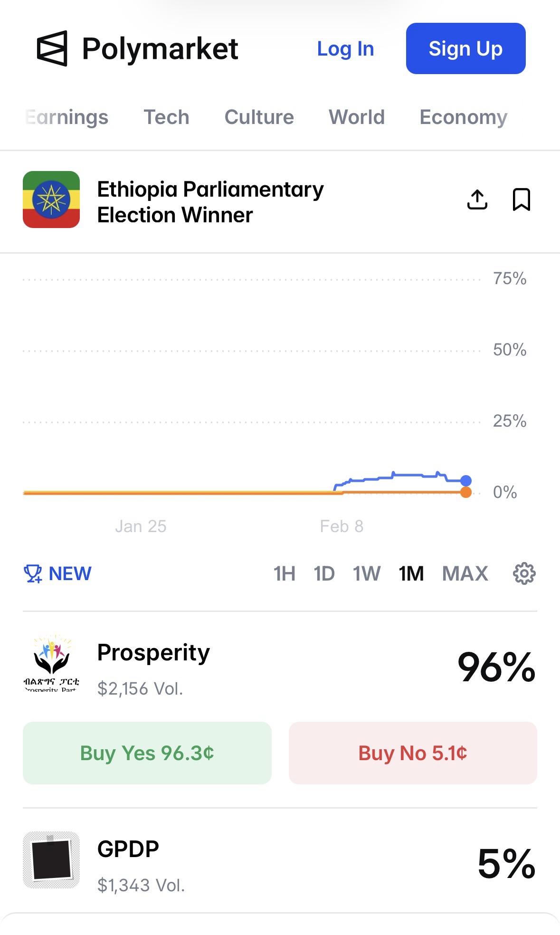Open chart settings gear icon
This screenshot has height=935, width=560.
pyautogui.click(x=524, y=573)
